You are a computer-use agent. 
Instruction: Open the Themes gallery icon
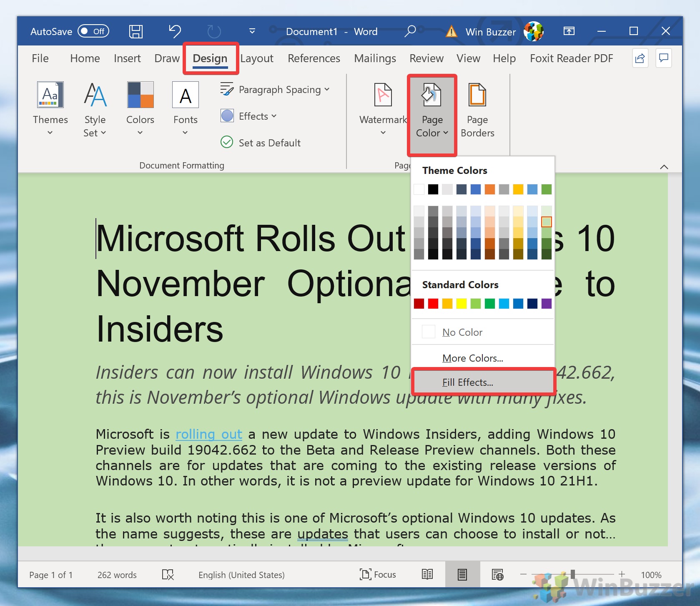50,95
